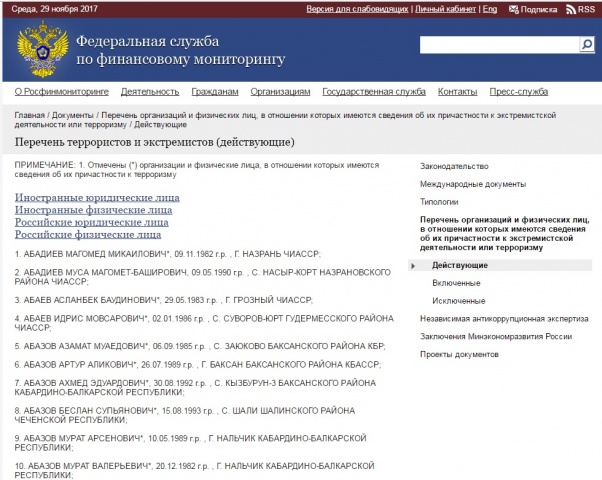This screenshot has height=480, width=602.
Task: Jump to Российские физические лица
Action: pos(88,235)
